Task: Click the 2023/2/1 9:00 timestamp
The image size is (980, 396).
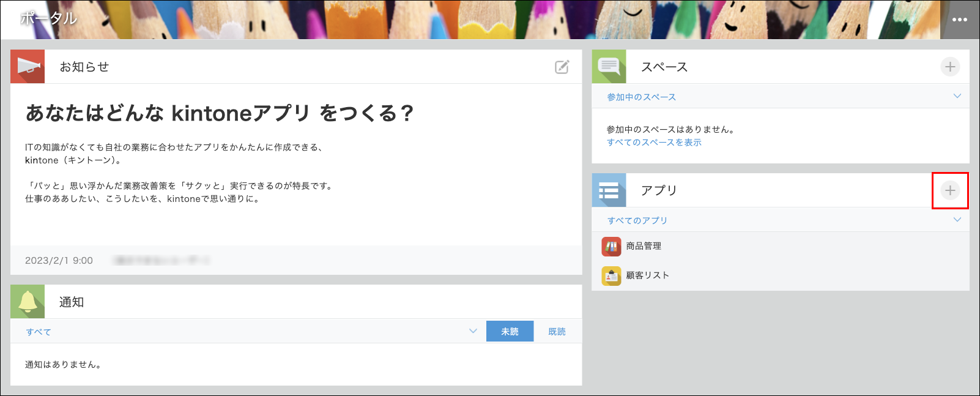Action: tap(59, 261)
